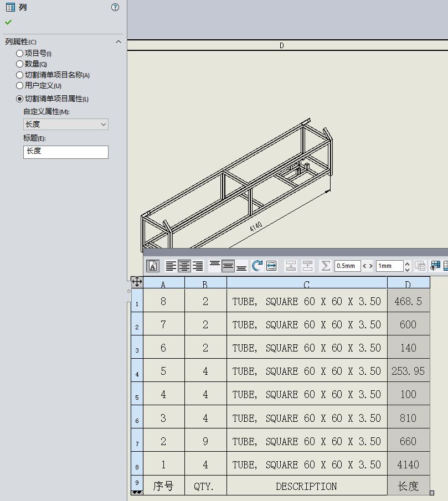Click cell with length 253.95
Screen dimensions: 448x501
408,371
